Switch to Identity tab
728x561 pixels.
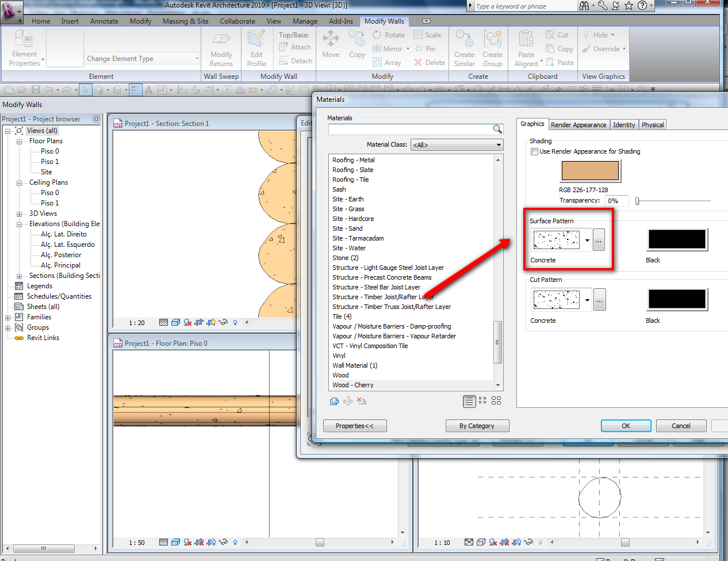[x=624, y=125]
